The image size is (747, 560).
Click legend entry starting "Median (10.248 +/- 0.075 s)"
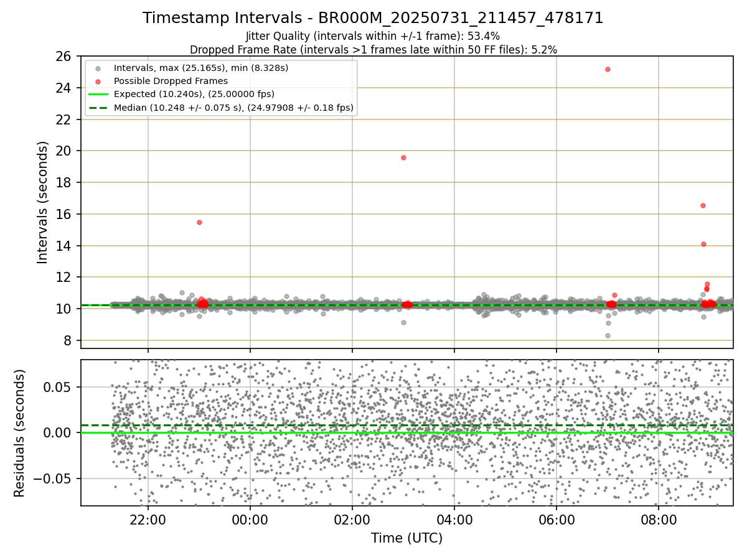pyautogui.click(x=233, y=108)
